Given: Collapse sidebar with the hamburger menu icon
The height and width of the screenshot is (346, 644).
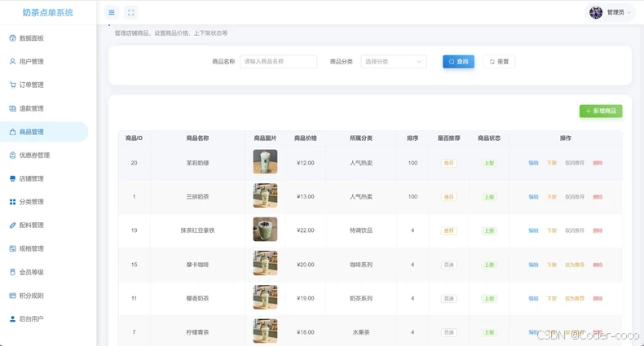Looking at the screenshot, I should (x=112, y=13).
